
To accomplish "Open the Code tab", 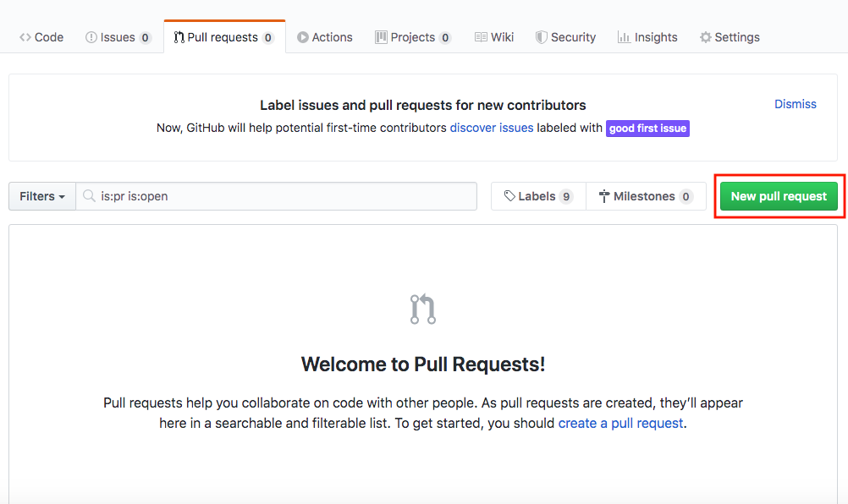I will coord(41,37).
